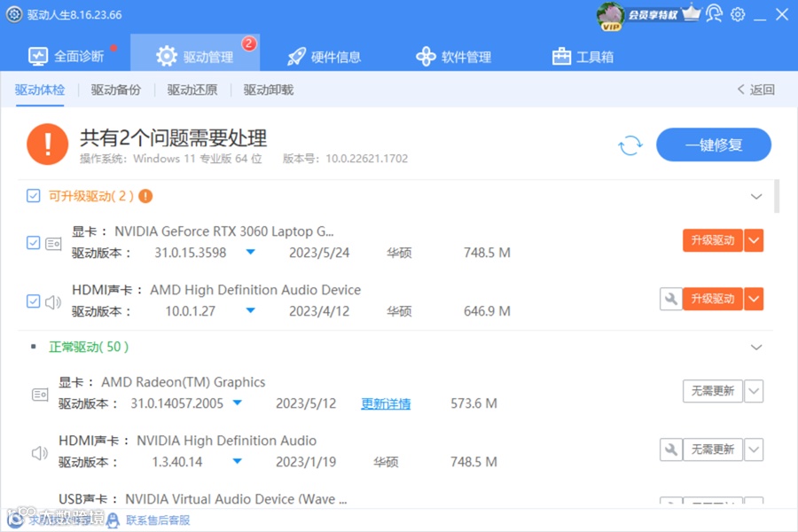Open settings gear in title bar
The height and width of the screenshot is (532, 798).
[x=738, y=14]
